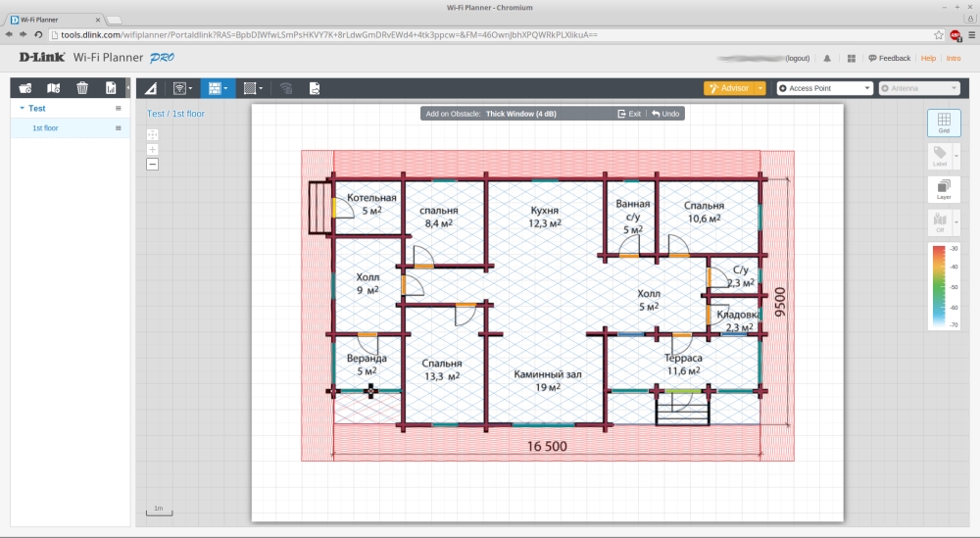Click Exit in the obstacle bar
The image size is (980, 538).
pos(629,114)
